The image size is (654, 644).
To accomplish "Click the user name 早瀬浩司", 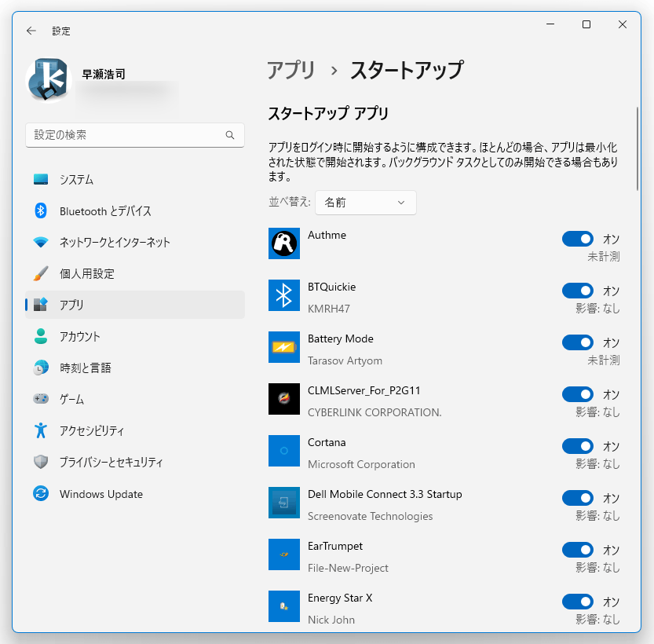I will (x=104, y=75).
